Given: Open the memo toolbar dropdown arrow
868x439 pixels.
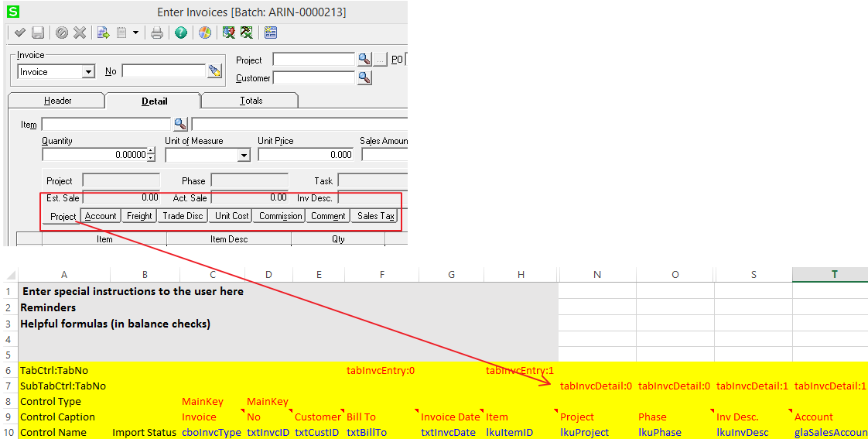Looking at the screenshot, I should (135, 33).
